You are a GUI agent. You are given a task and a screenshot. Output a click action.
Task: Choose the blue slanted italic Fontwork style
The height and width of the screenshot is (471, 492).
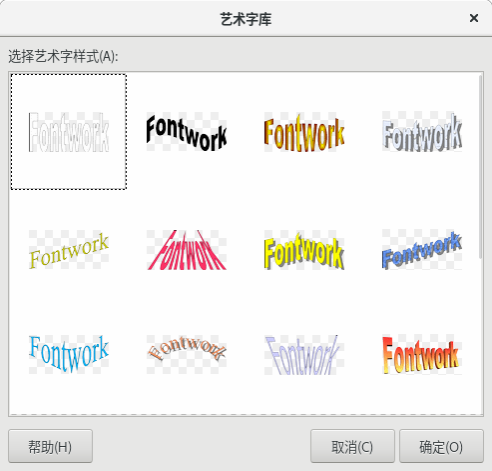pos(422,250)
